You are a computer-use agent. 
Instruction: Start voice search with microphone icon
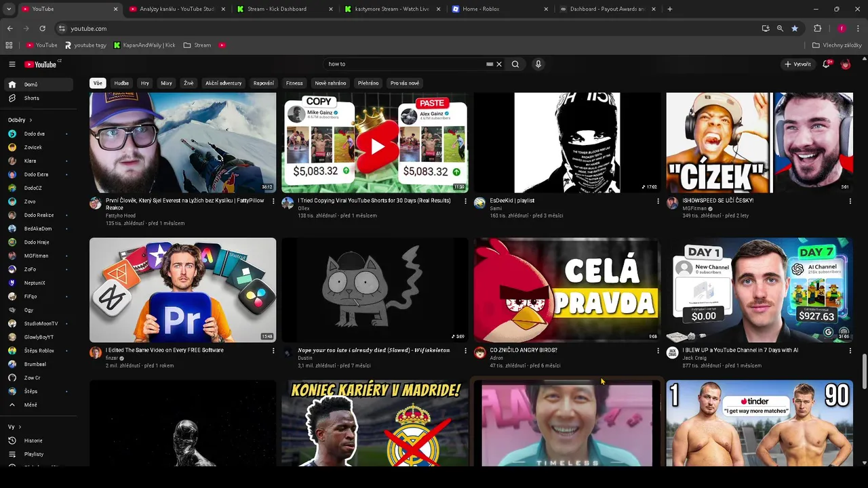(x=538, y=64)
